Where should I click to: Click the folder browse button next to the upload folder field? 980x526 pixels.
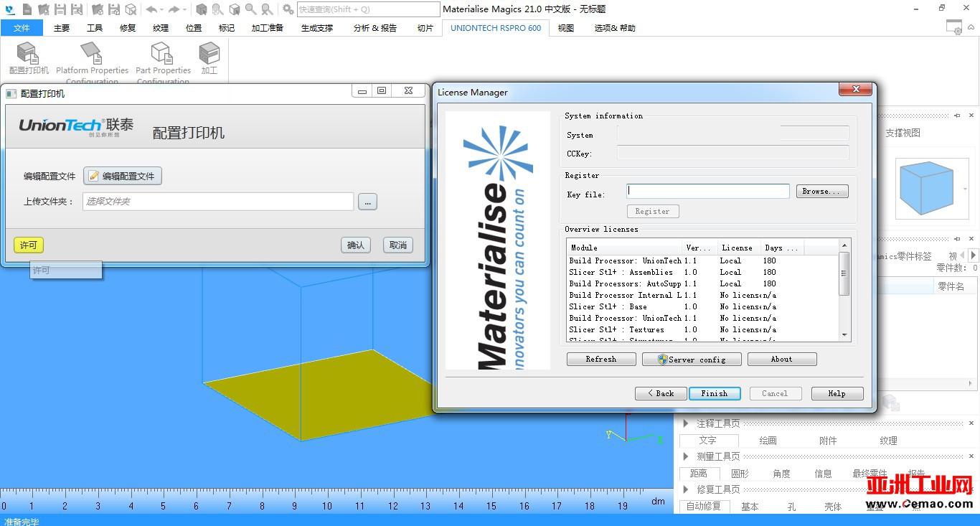pos(368,202)
